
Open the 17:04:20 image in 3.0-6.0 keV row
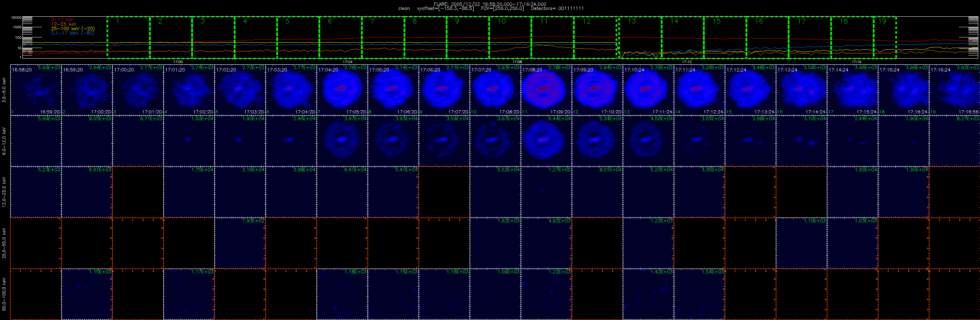tap(342, 90)
